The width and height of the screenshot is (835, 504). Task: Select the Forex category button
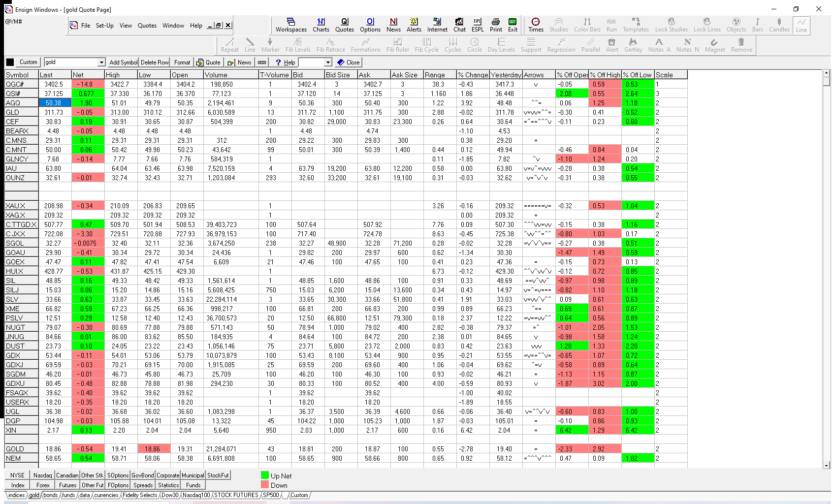pos(42,485)
